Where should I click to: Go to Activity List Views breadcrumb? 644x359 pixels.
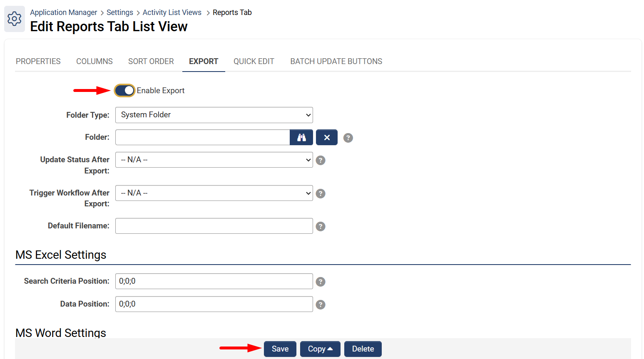click(172, 12)
